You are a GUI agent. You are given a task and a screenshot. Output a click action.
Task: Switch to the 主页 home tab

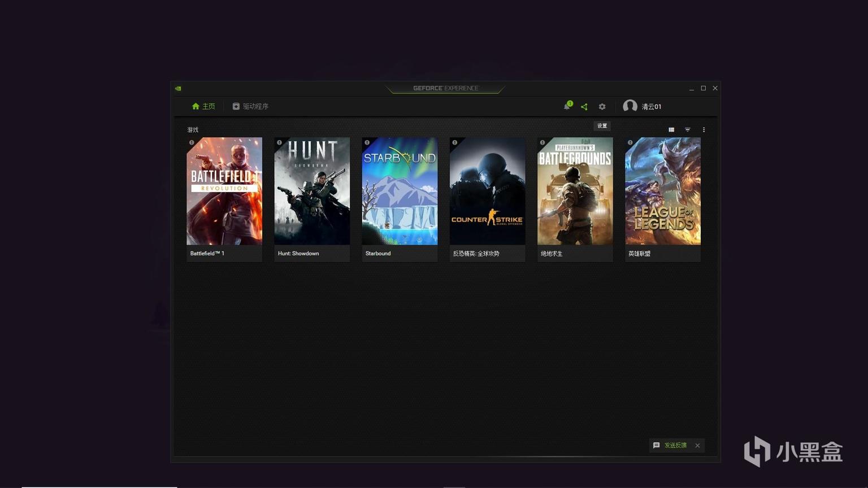tap(203, 106)
